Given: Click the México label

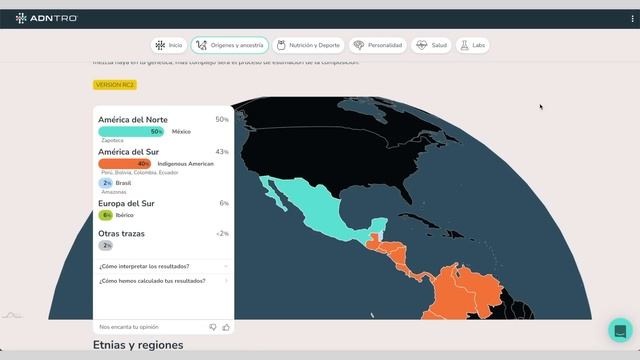Looking at the screenshot, I should point(181,131).
